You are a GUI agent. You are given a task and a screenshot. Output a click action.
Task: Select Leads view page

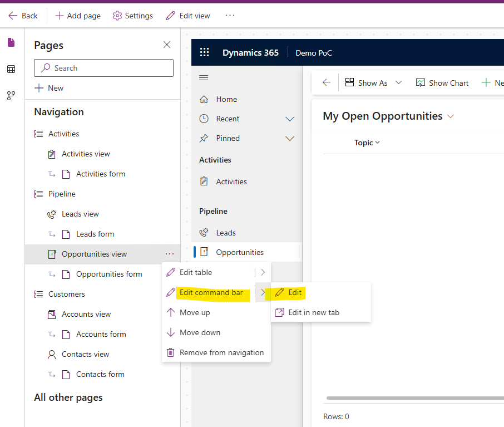point(80,214)
